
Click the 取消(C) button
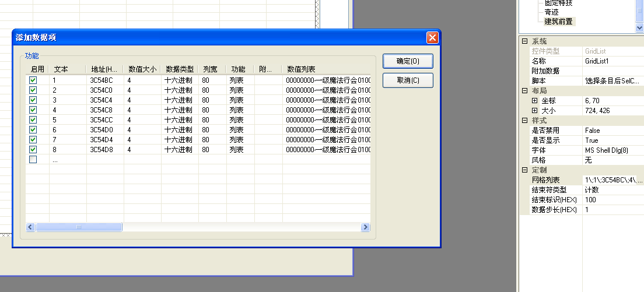tap(408, 80)
